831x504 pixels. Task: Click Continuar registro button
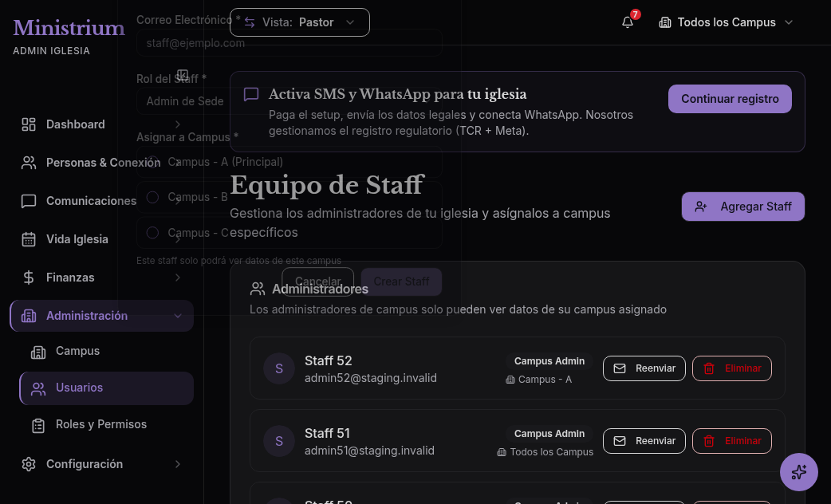[x=730, y=99]
